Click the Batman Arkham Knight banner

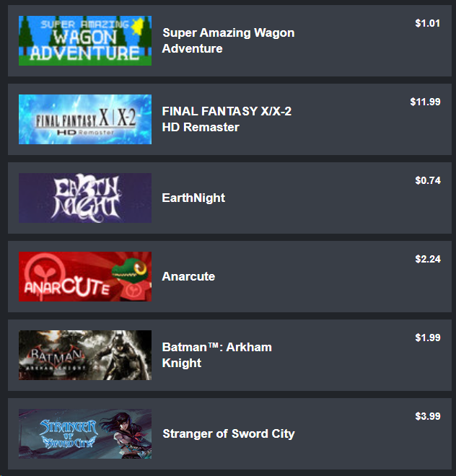(x=85, y=355)
